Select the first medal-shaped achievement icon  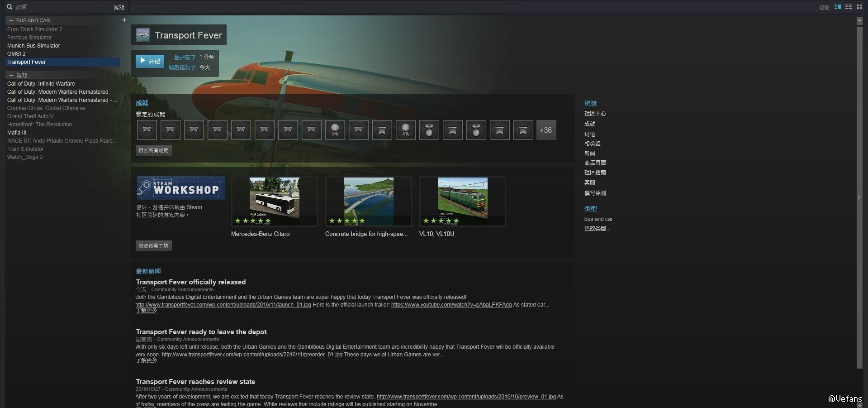[x=429, y=130]
